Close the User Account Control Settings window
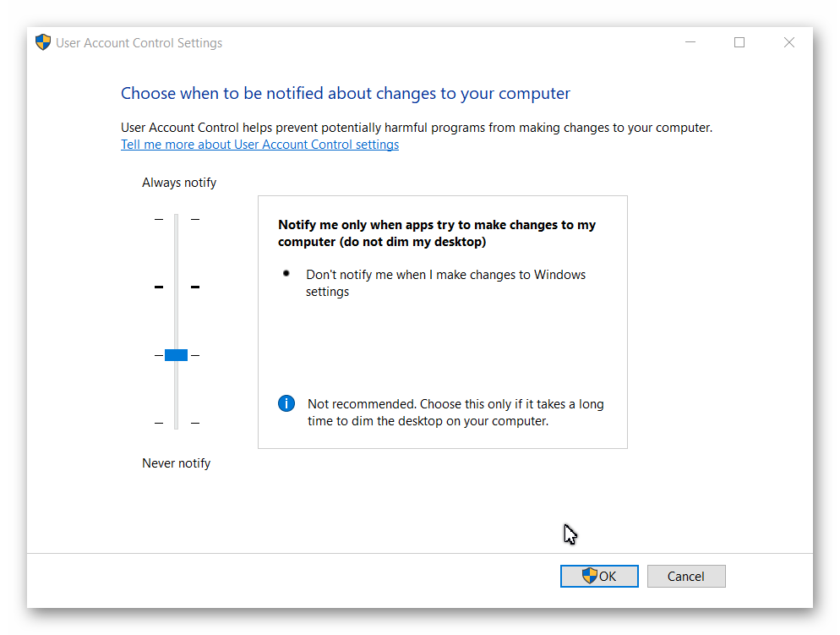 788,42
